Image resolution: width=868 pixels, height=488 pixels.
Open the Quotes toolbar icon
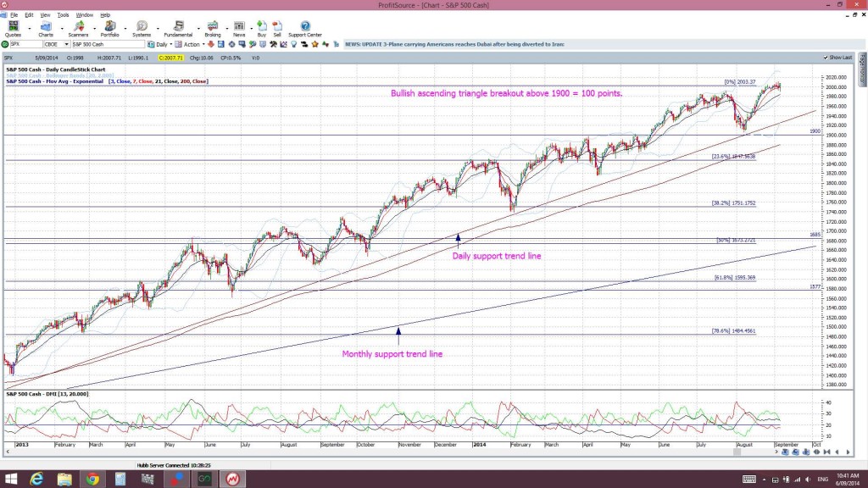13,28
